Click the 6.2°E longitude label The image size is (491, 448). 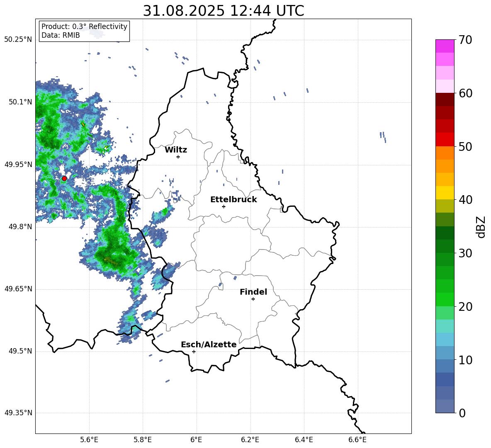250,440
